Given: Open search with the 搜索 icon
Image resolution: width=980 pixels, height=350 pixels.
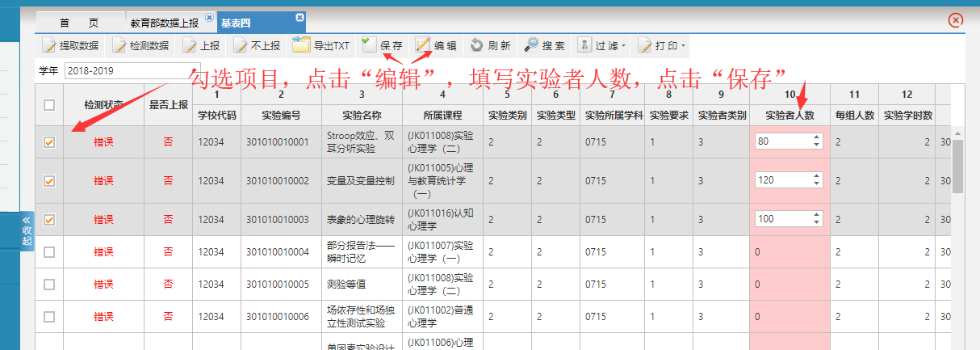Looking at the screenshot, I should point(532,45).
